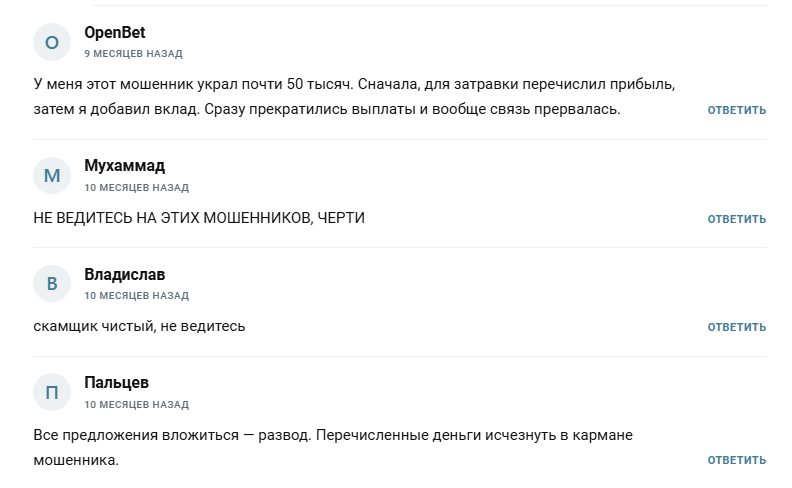792x488 pixels.
Task: Open Владислав's avatar circle with letter В
Action: click(x=53, y=284)
